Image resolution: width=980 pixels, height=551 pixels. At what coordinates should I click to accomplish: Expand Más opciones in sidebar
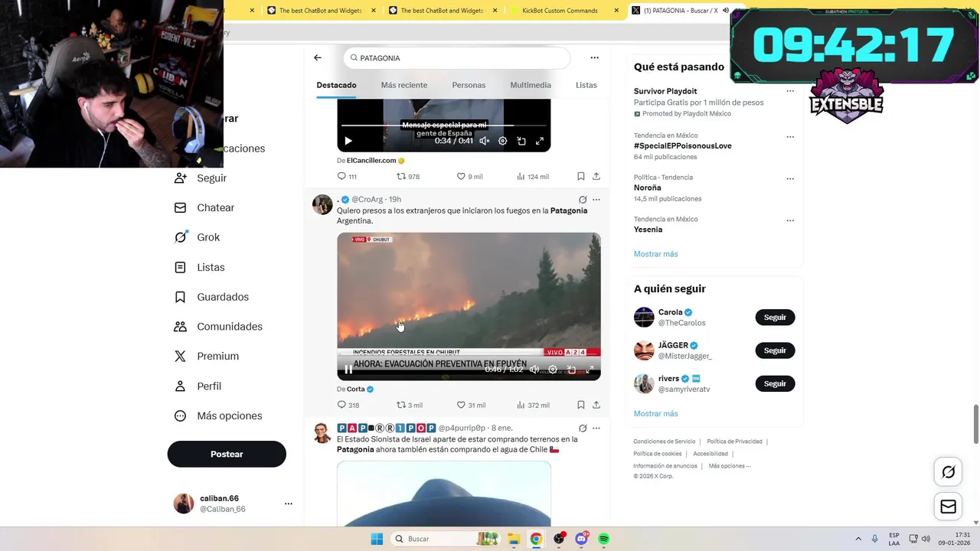(218, 416)
